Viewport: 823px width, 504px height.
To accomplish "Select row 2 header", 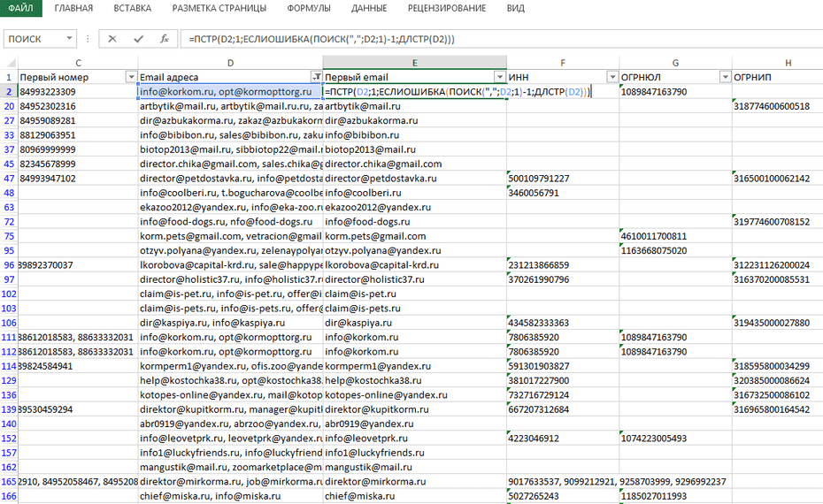I will point(9,92).
